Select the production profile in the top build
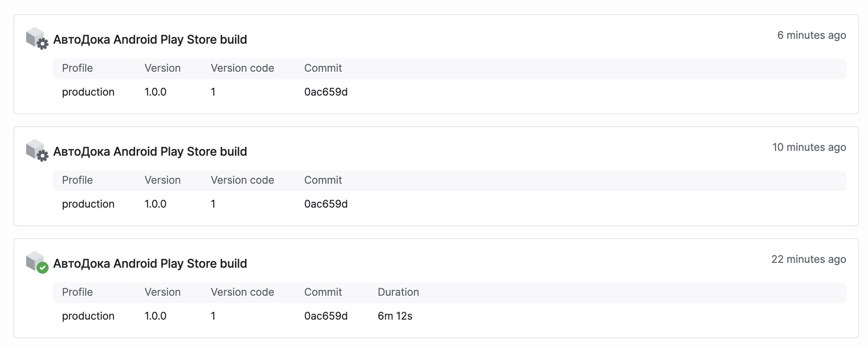This screenshot has height=348, width=868. [x=89, y=92]
